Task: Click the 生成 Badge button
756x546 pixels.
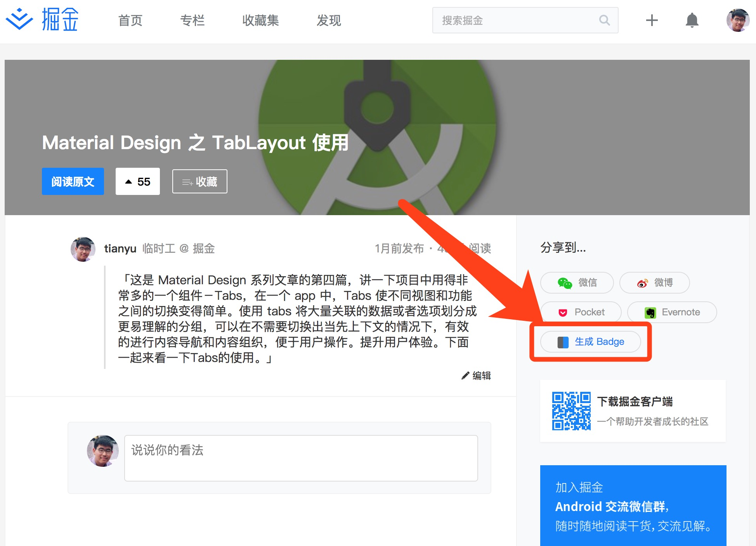Action: [590, 342]
